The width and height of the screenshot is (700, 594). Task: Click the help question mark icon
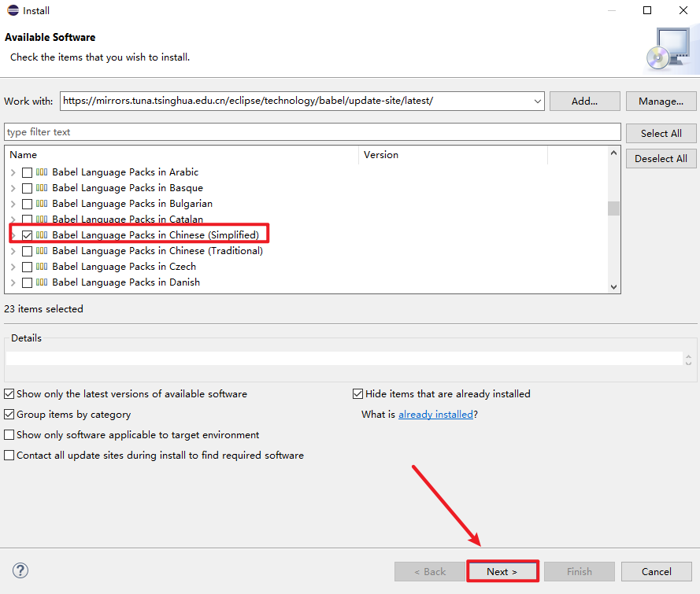click(20, 571)
